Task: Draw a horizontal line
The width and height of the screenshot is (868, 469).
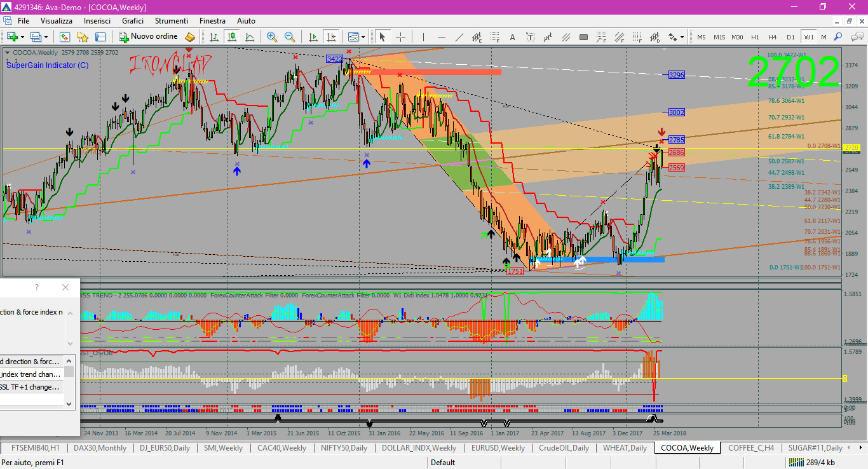Action: coord(441,37)
